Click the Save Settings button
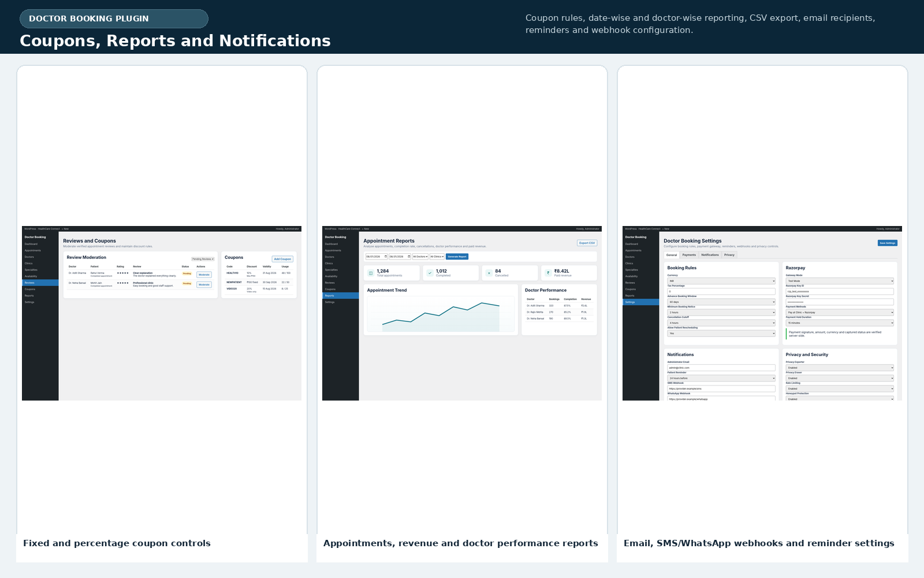This screenshot has height=578, width=924. 887,243
